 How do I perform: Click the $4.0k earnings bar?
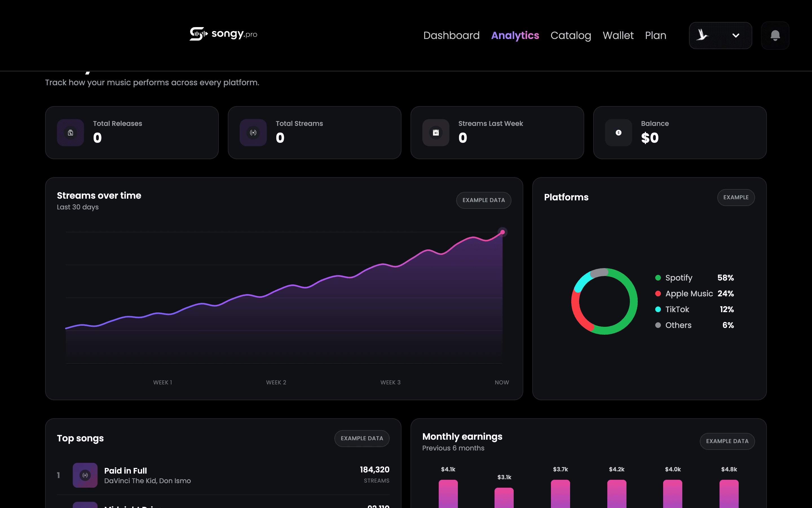673,494
